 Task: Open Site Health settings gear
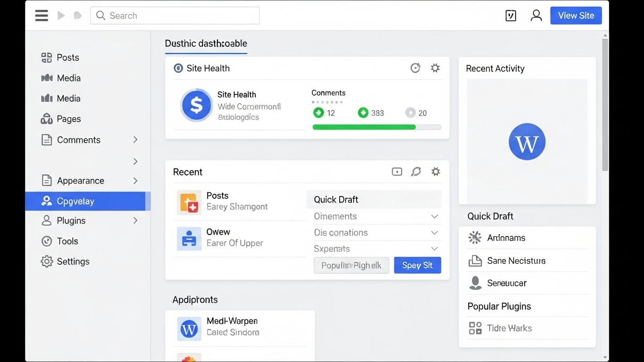[x=435, y=68]
